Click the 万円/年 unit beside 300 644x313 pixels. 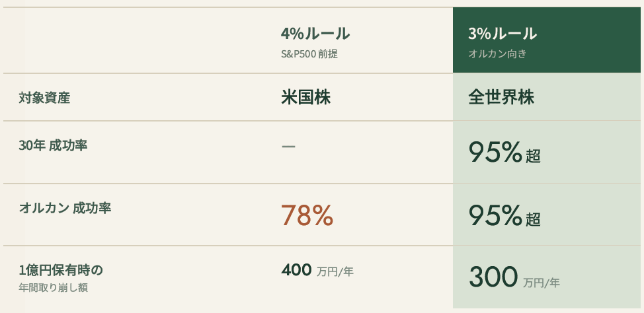click(x=542, y=283)
